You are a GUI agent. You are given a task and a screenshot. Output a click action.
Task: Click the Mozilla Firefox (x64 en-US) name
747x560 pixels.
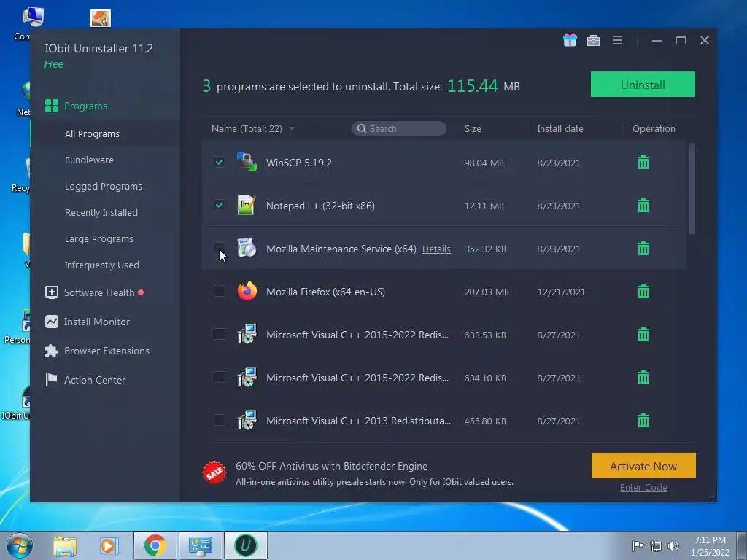[325, 292]
